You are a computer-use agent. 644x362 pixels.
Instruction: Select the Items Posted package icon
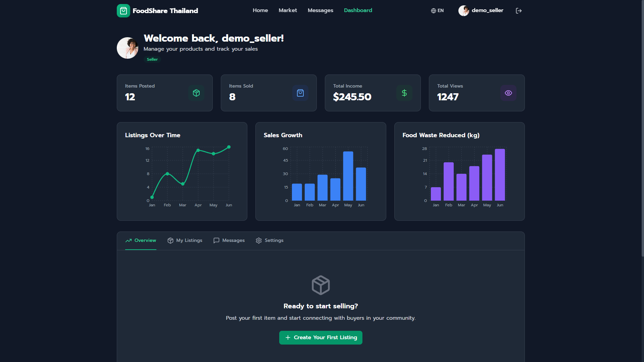(196, 93)
